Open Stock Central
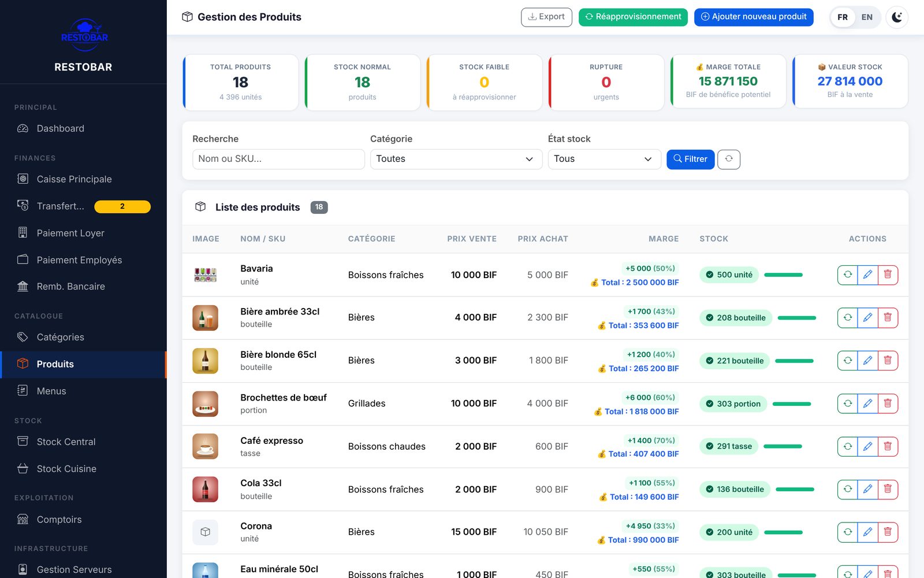 pyautogui.click(x=83, y=442)
